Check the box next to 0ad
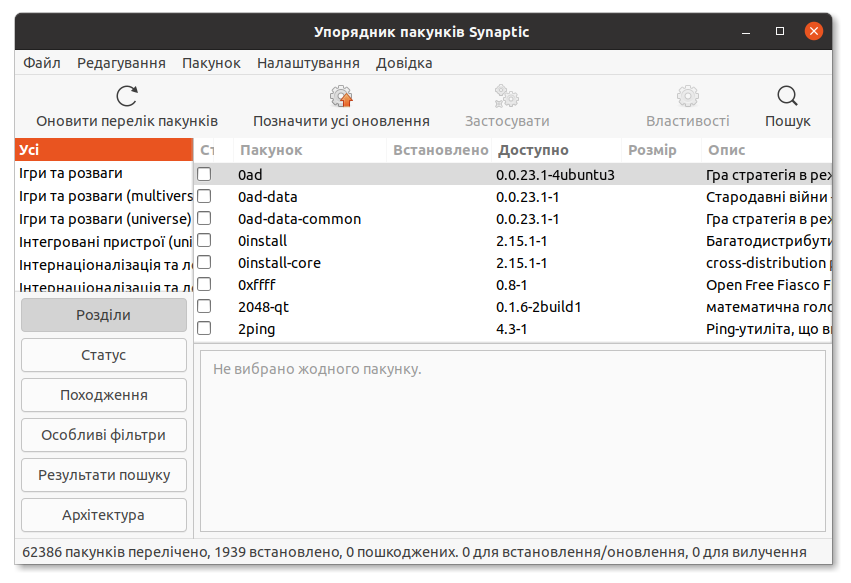 click(205, 174)
